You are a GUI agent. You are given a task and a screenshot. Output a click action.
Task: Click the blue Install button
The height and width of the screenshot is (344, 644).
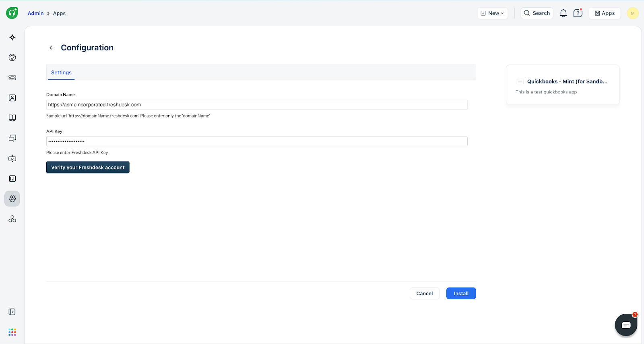[x=461, y=294]
